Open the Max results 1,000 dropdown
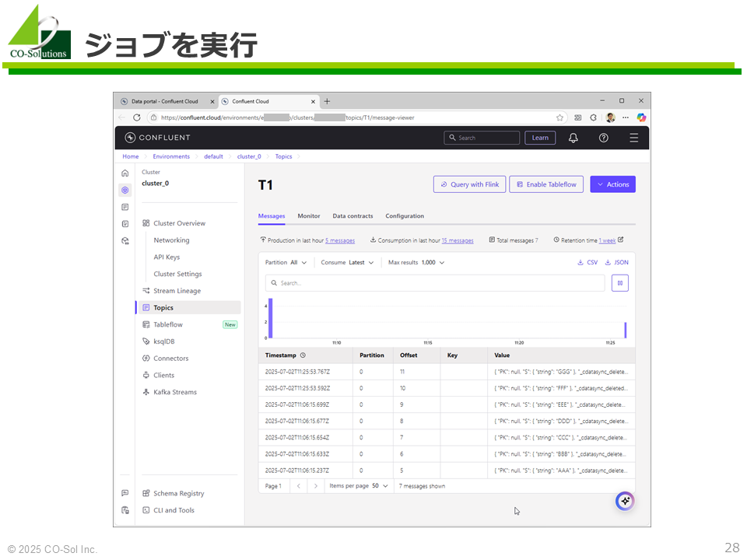The image size is (747, 560). [416, 262]
